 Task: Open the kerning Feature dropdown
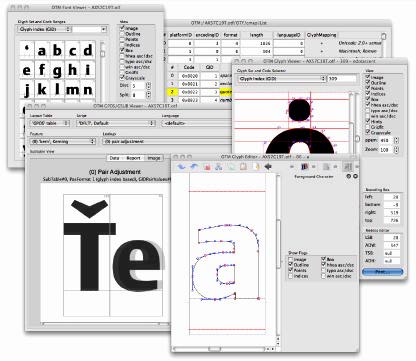pyautogui.click(x=63, y=142)
